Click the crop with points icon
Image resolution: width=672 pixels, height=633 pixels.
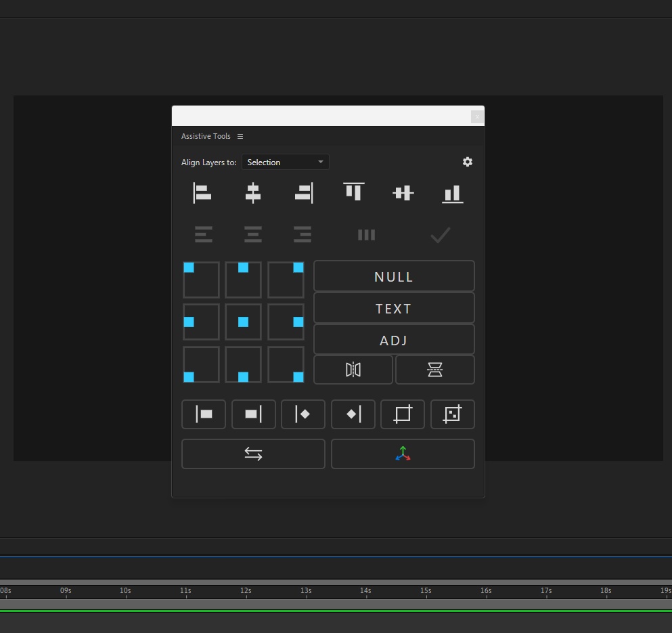(x=453, y=414)
